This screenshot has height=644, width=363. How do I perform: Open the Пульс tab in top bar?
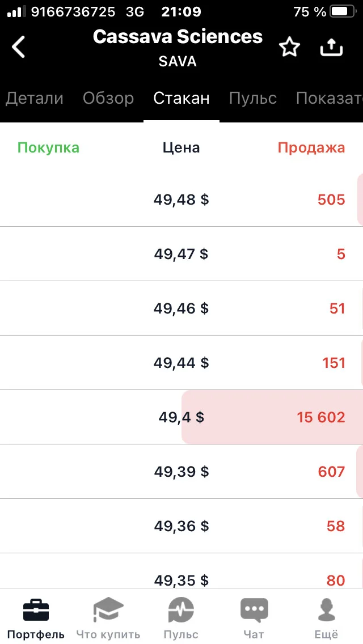coord(253,98)
